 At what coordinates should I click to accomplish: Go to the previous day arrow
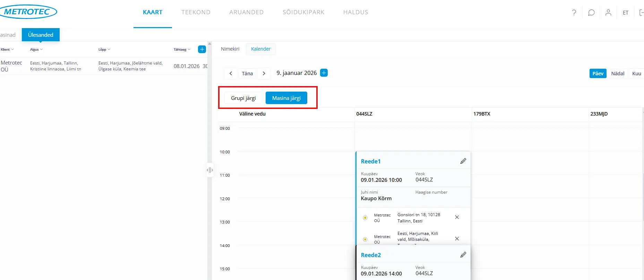pyautogui.click(x=231, y=74)
